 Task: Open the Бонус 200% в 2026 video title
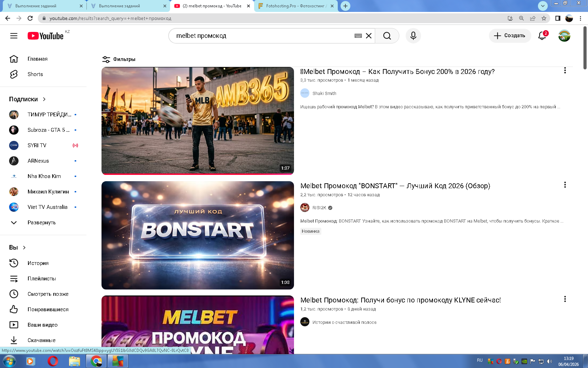pos(398,71)
